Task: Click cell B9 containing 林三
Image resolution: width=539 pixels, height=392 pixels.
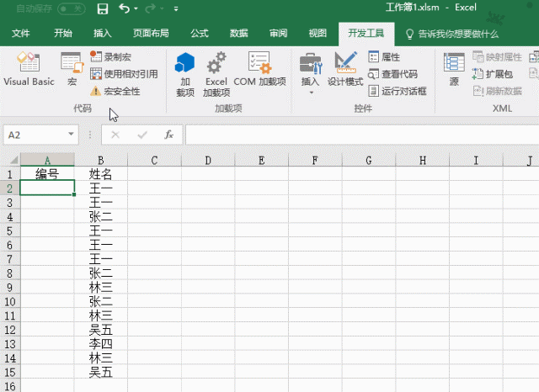Action: tap(101, 288)
